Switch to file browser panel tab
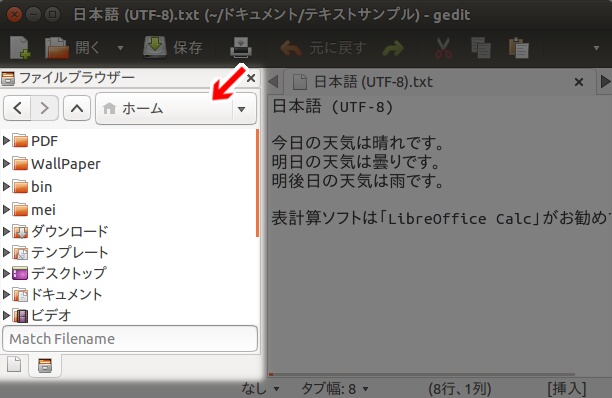612x398 pixels. (45, 365)
